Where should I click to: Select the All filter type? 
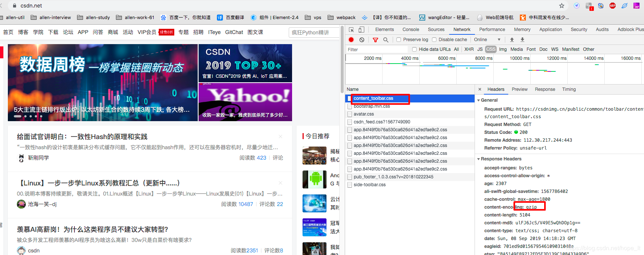(x=456, y=49)
